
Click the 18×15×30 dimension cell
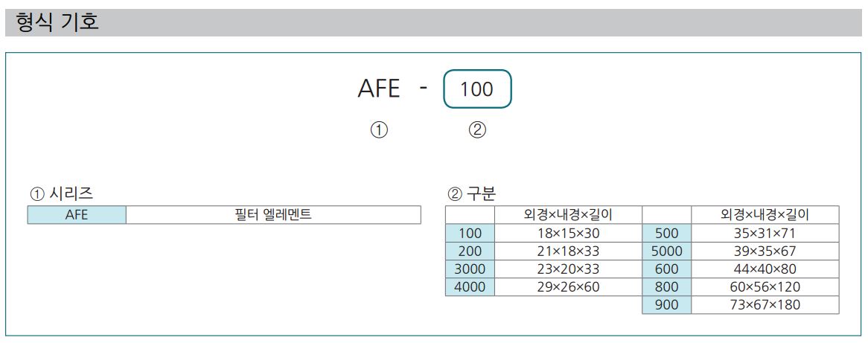point(569,233)
